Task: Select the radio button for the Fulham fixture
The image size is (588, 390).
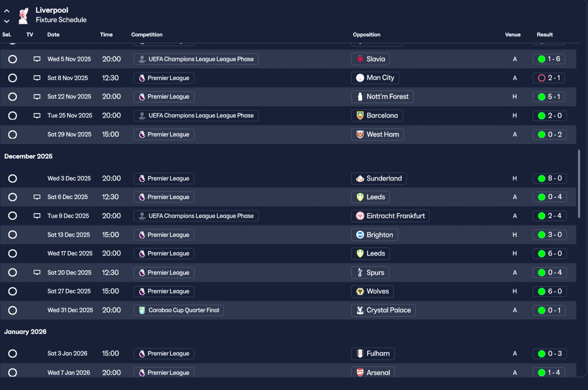Action: (x=12, y=354)
